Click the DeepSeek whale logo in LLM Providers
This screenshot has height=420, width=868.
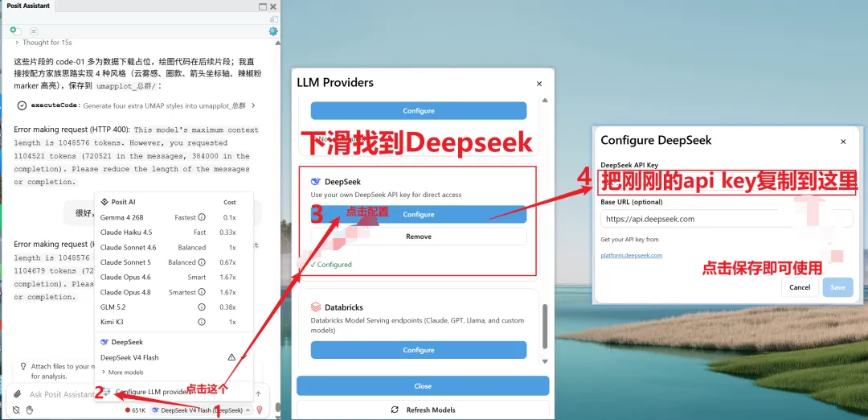coord(315,182)
